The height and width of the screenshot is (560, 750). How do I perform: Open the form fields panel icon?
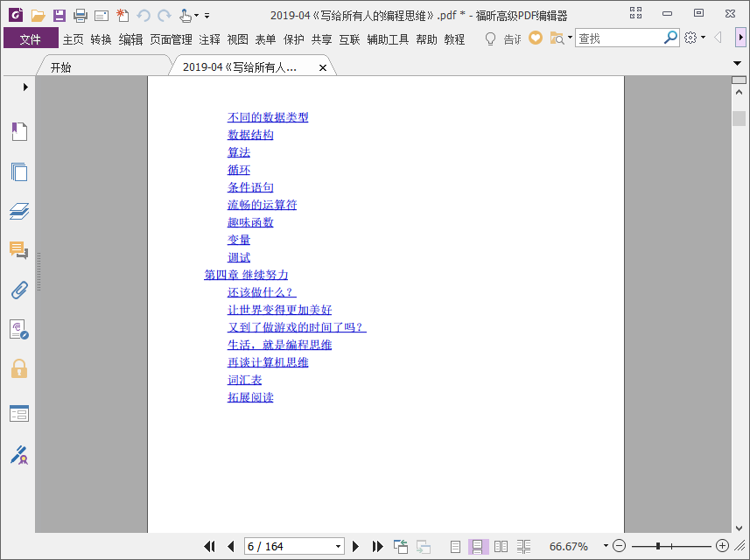point(19,413)
